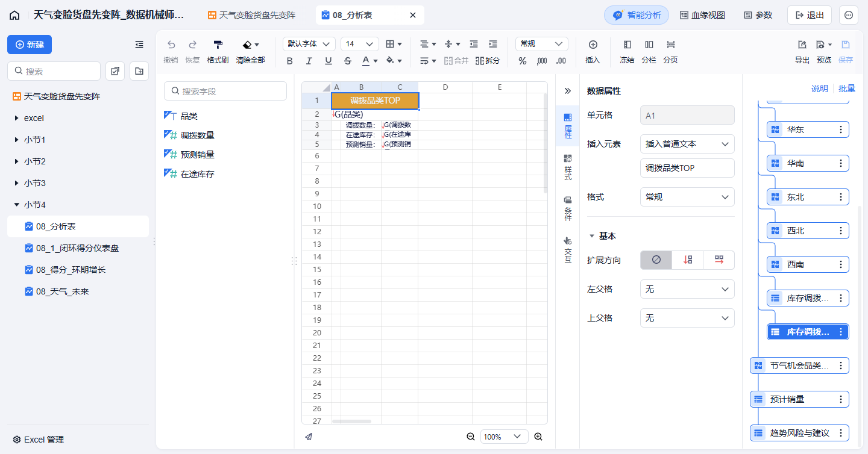Screen dimensions: 868x454
Task: Open the 参数 parameters button
Action: 758,15
